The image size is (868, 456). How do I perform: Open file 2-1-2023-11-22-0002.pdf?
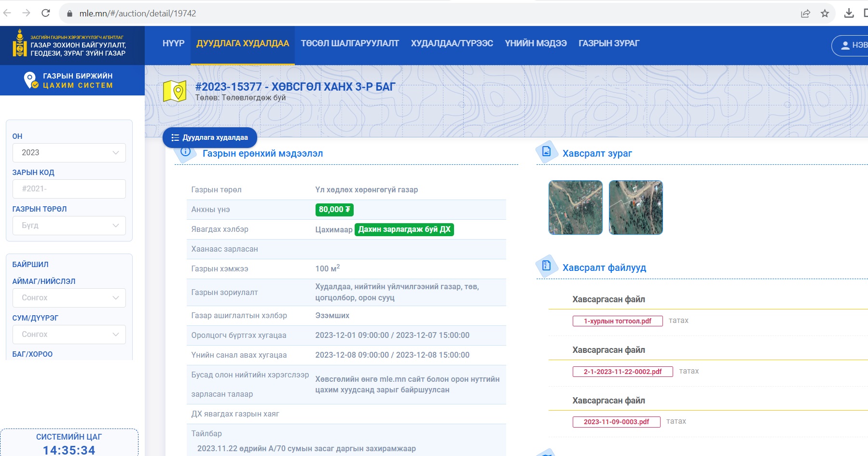[x=622, y=372]
